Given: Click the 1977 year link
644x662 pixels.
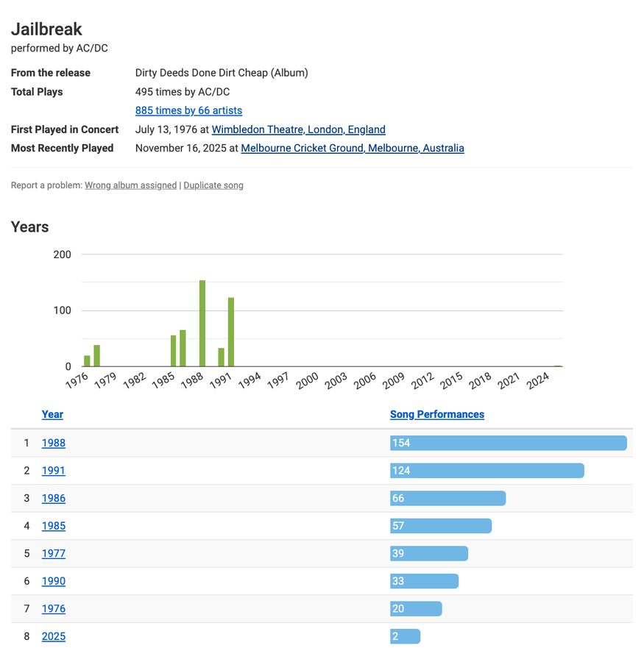Looking at the screenshot, I should tap(53, 553).
